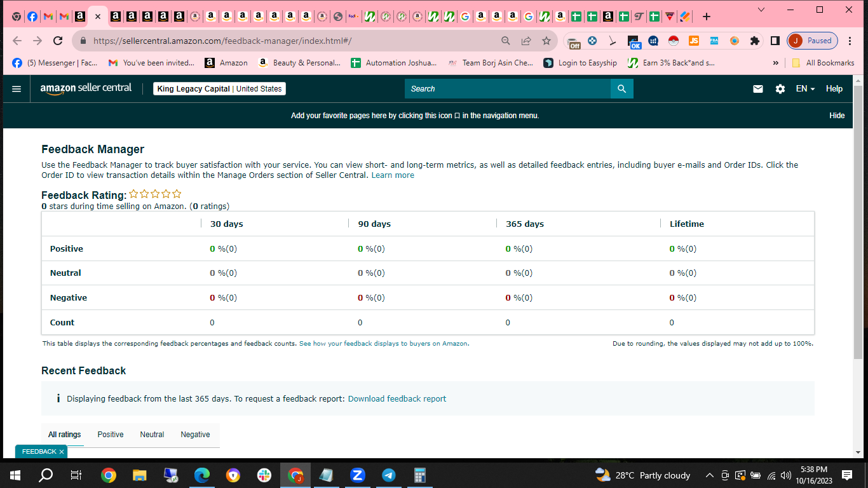Open the Login to Easyship bookmark
Screen dimensions: 868x488
pos(580,63)
